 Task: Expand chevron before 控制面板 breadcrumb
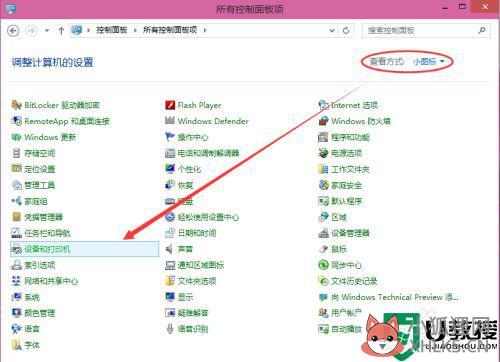(x=89, y=30)
